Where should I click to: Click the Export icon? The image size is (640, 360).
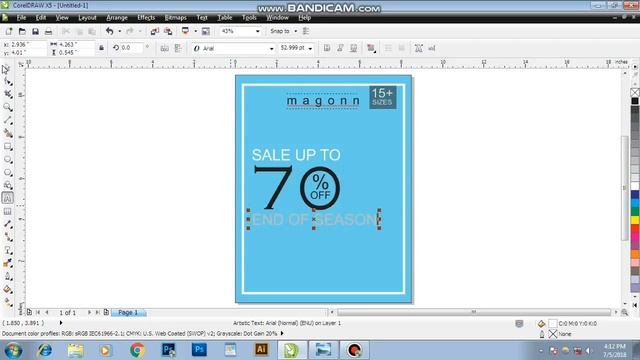tap(168, 31)
